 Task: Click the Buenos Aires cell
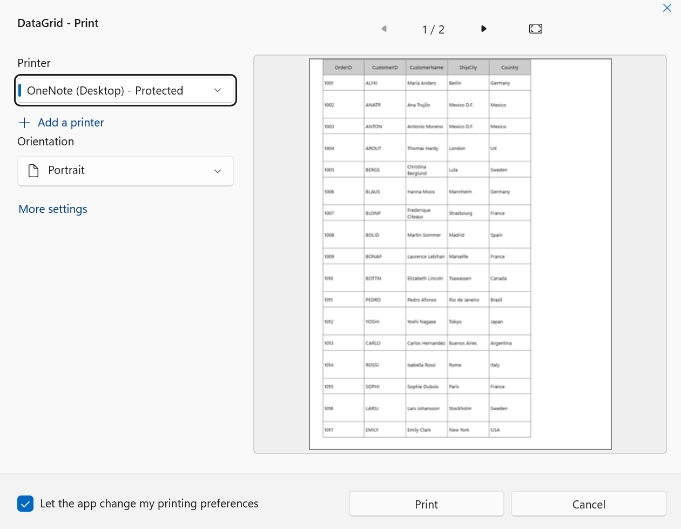tap(468, 343)
